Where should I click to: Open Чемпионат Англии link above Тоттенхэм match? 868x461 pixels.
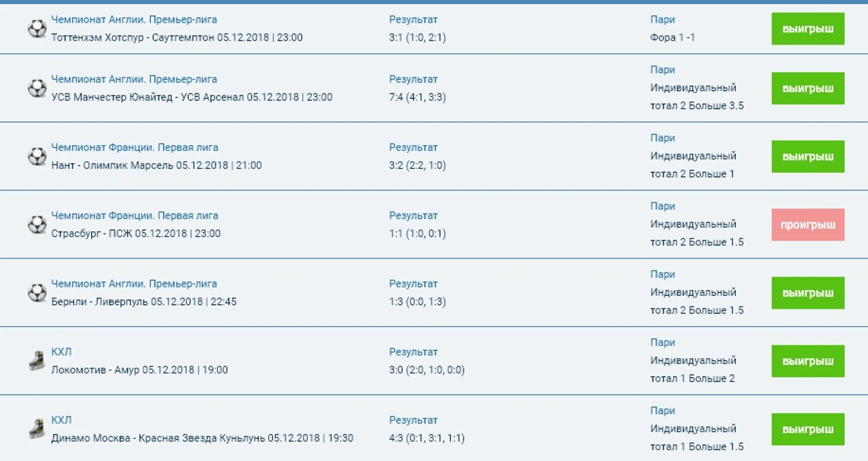pyautogui.click(x=134, y=20)
